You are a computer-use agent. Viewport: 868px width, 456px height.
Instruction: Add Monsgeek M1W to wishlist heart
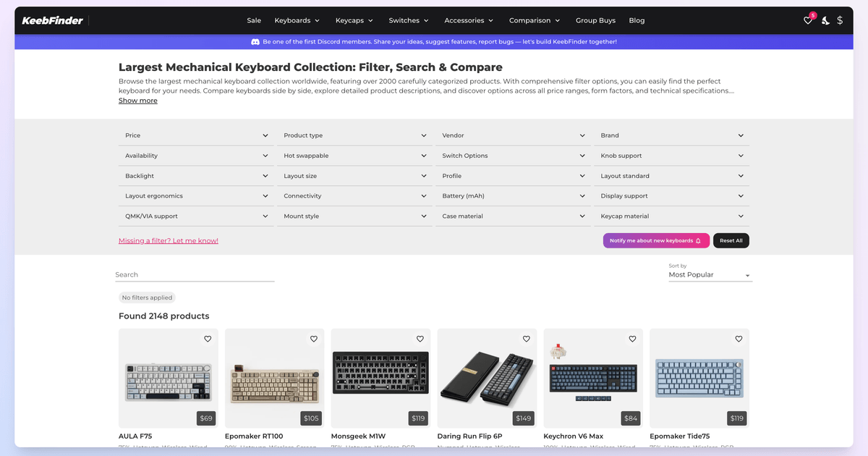click(420, 339)
